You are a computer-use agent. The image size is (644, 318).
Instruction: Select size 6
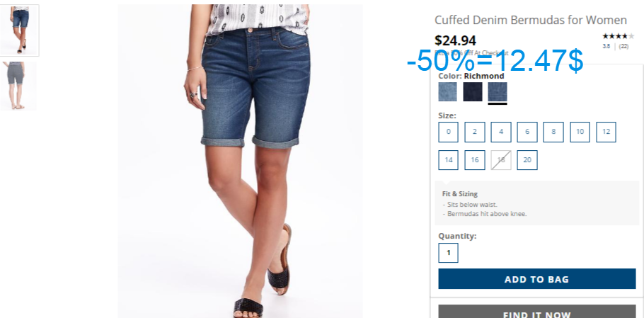tap(527, 132)
